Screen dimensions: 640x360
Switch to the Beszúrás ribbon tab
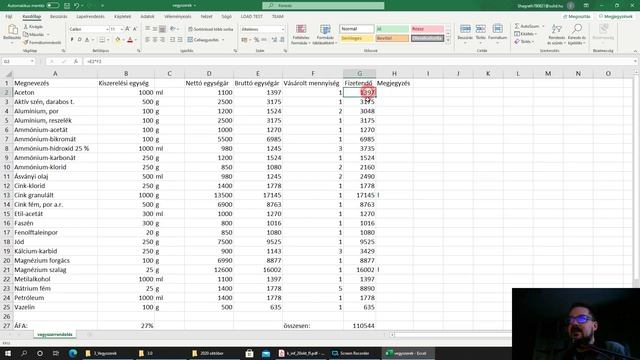58,17
